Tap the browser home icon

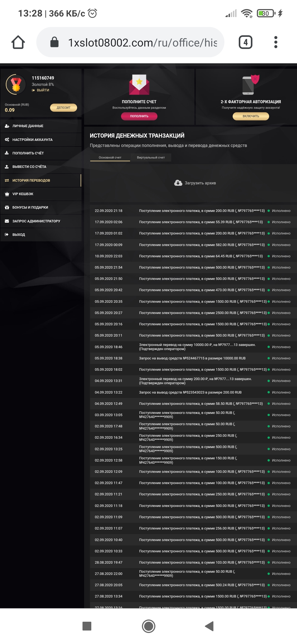click(18, 42)
